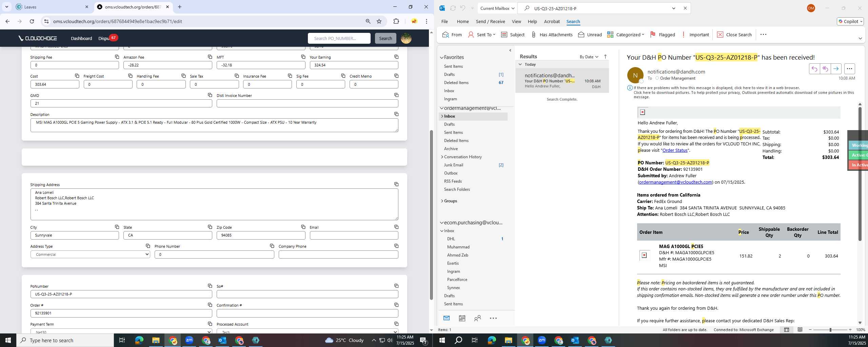The width and height of the screenshot is (868, 347).
Task: Click the CloudChoice Search button
Action: (x=386, y=38)
